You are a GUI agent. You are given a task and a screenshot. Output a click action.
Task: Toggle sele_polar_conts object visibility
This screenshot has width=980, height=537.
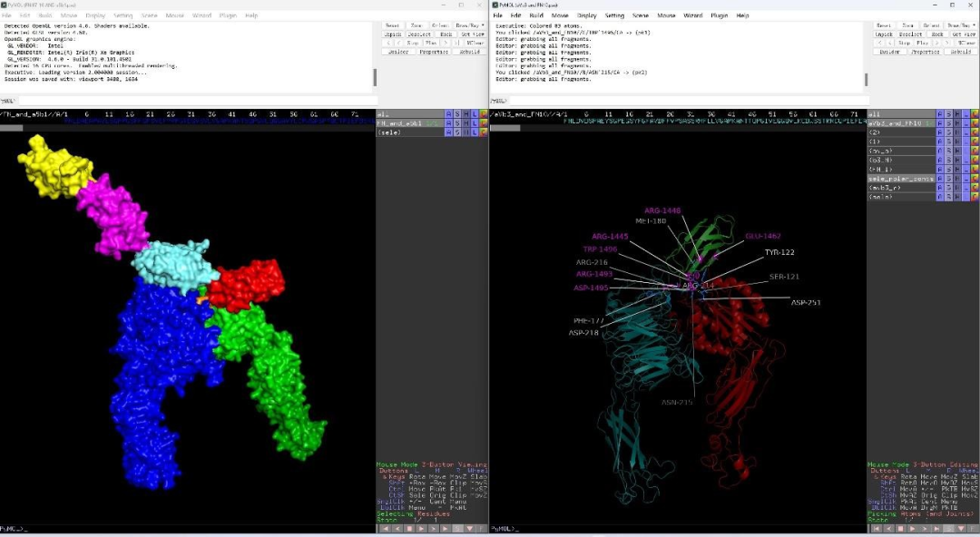(x=901, y=179)
